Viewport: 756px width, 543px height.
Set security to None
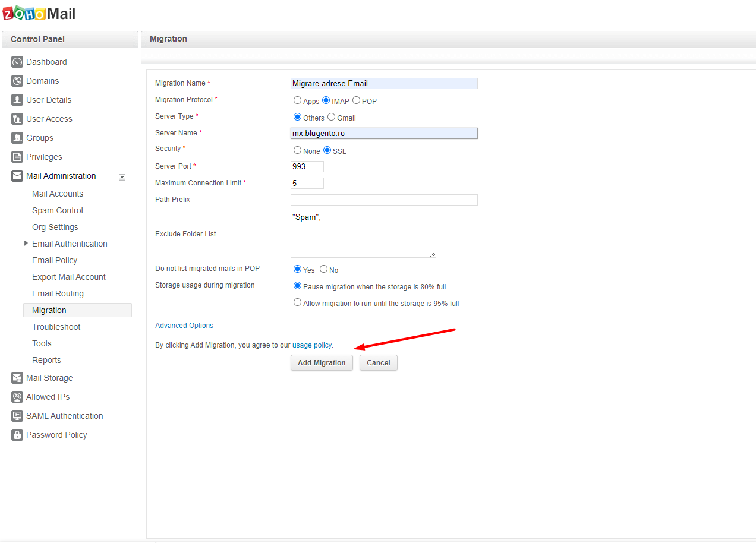point(297,150)
